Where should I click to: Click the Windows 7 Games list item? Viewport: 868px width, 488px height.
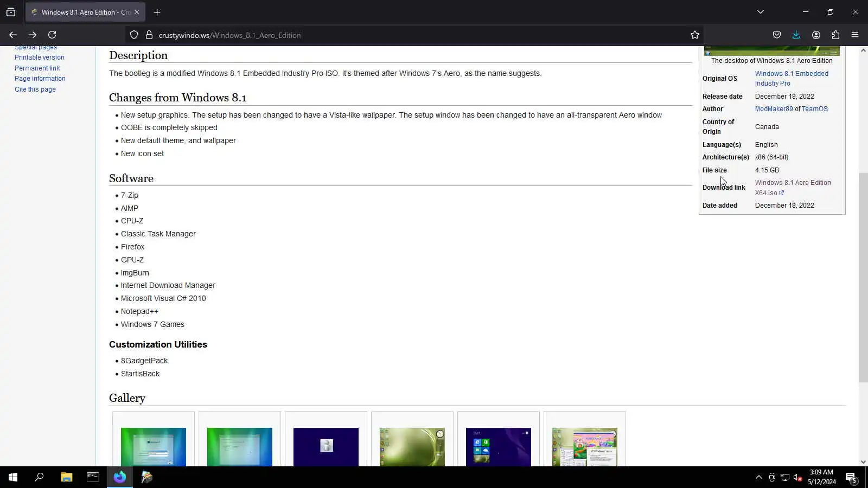pyautogui.click(x=152, y=324)
